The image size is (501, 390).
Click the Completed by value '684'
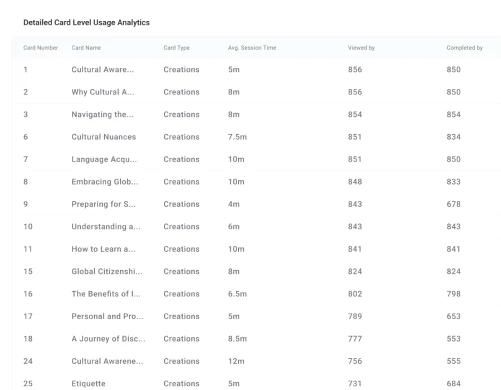[454, 384]
